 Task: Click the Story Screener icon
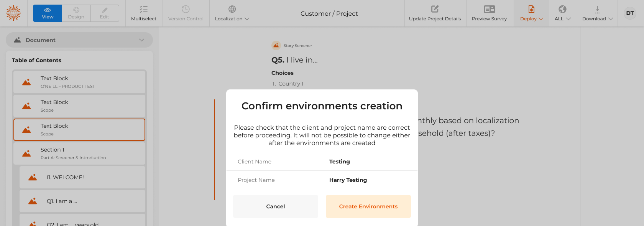(276, 46)
